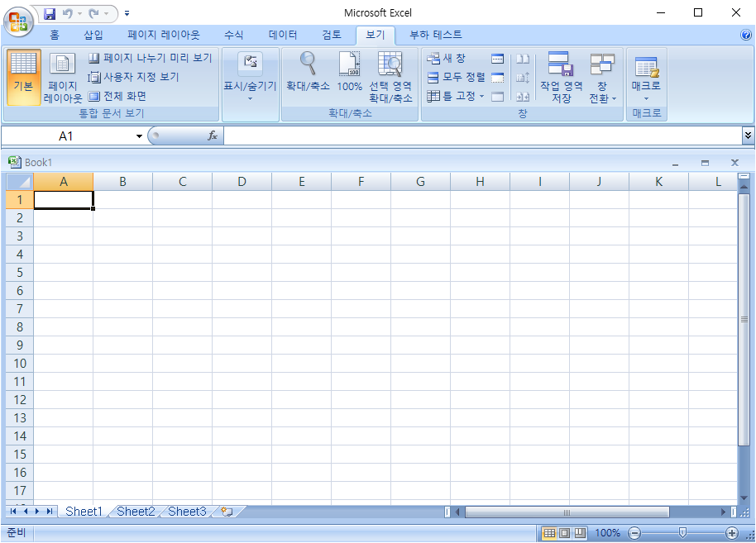
Task: Switch to 전체 화면 mode
Action: [117, 97]
